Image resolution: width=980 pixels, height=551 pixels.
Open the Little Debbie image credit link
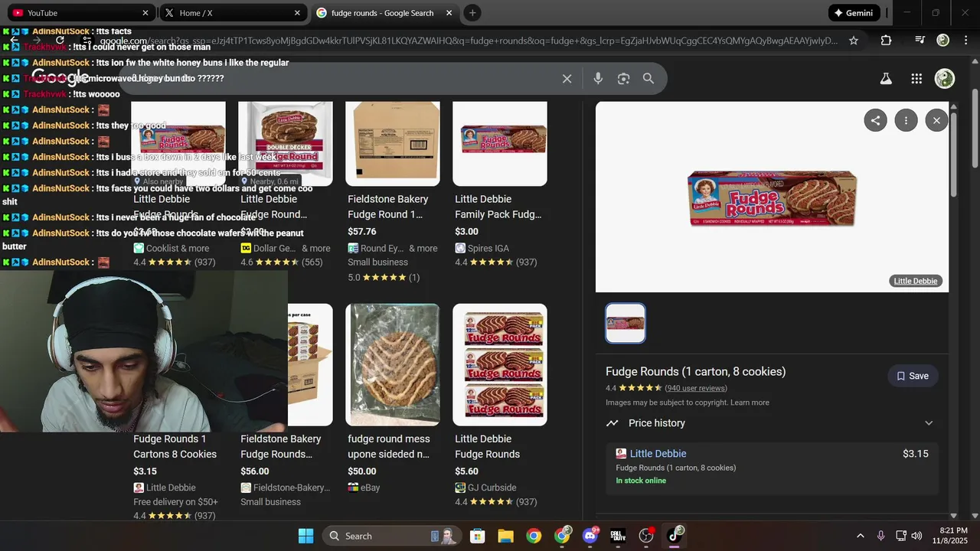[x=916, y=281]
